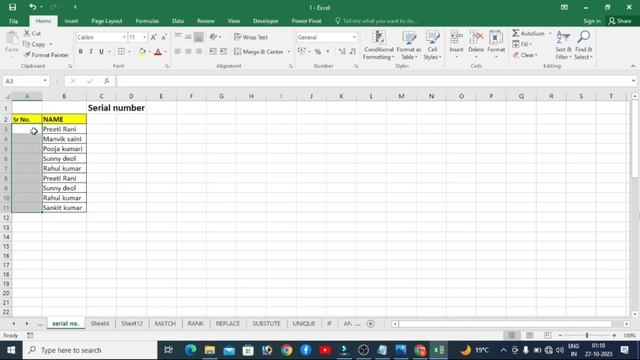Click the Orientation text-angle icon
Viewport: 640px width, 360px height.
[213, 37]
